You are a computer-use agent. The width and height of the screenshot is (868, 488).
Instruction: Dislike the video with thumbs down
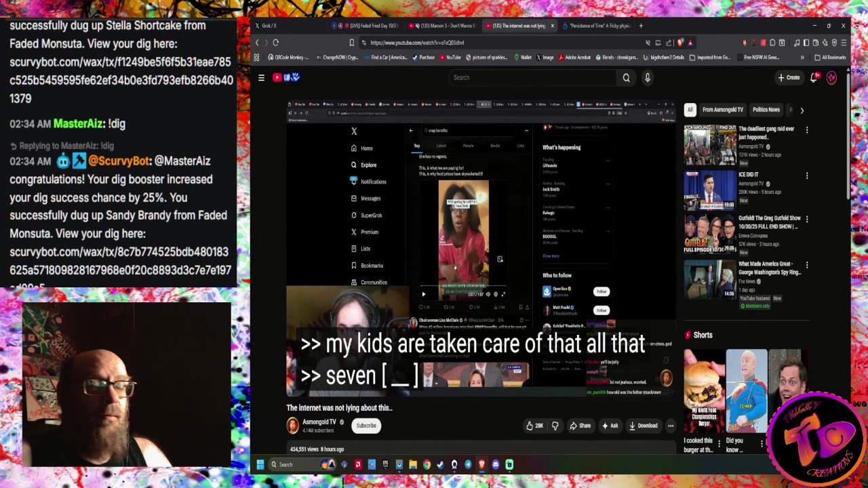click(555, 426)
